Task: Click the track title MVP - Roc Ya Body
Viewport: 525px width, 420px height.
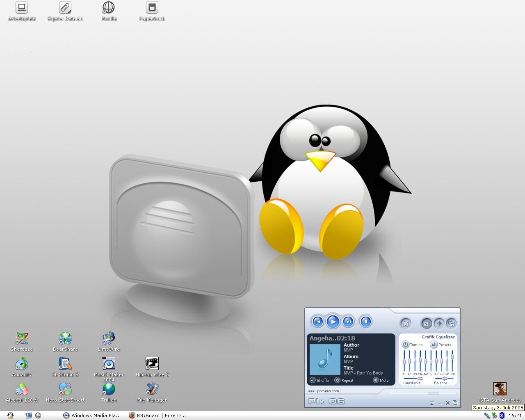Action: tap(363, 373)
